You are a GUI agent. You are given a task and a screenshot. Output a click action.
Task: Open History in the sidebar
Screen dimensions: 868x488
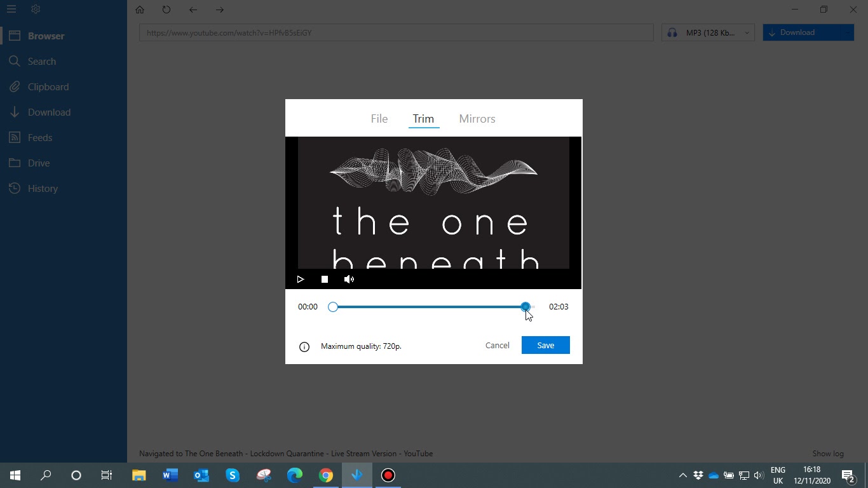[x=64, y=189]
